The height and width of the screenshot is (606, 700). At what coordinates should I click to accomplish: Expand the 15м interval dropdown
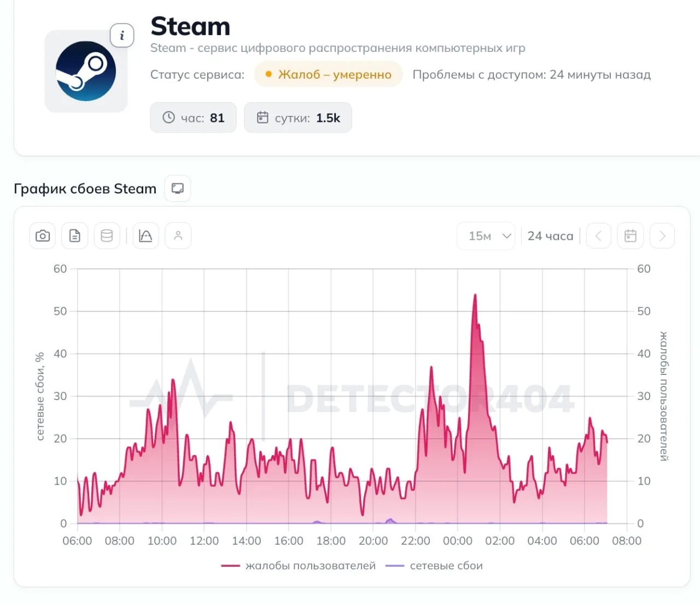[486, 236]
